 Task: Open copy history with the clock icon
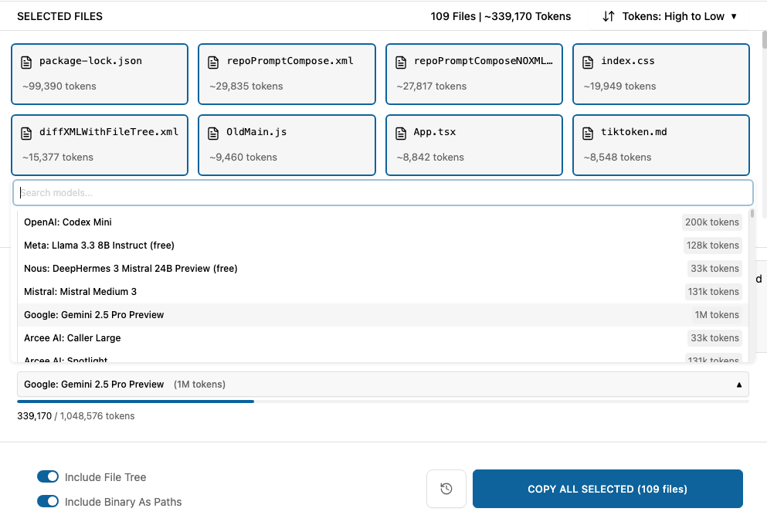click(x=446, y=489)
